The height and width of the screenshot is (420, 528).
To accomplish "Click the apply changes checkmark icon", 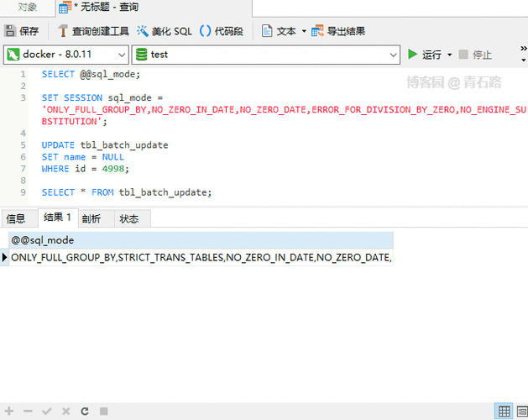I will pos(46,412).
